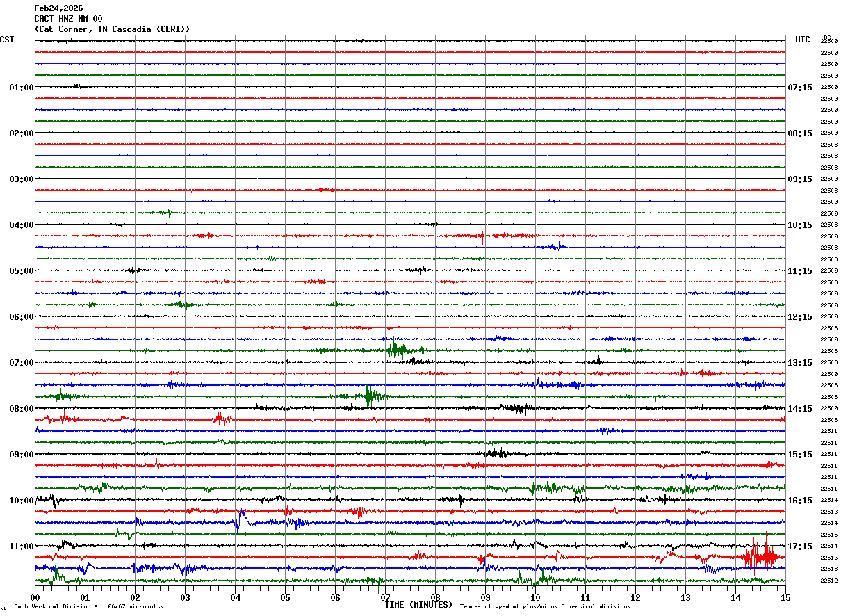Click the 09:00 CST time label

coord(21,455)
